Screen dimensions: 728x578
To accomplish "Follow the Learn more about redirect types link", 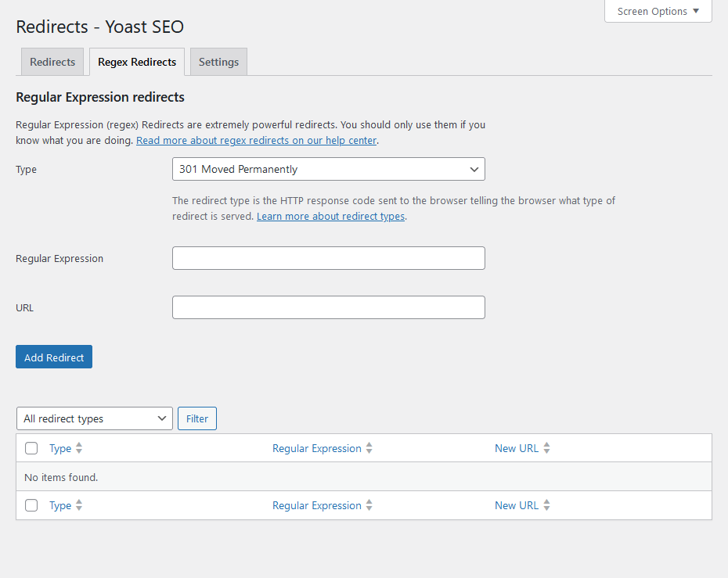I will [x=330, y=216].
